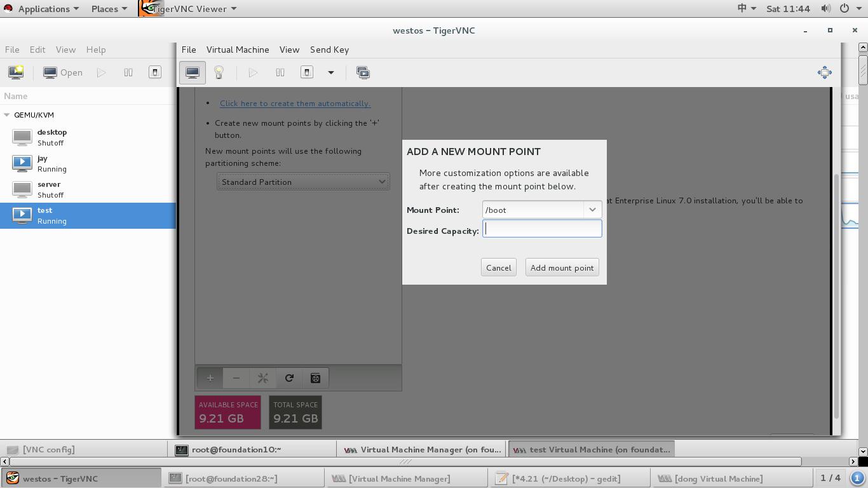Open the system volume control
The height and width of the screenshot is (488, 868).
click(825, 9)
